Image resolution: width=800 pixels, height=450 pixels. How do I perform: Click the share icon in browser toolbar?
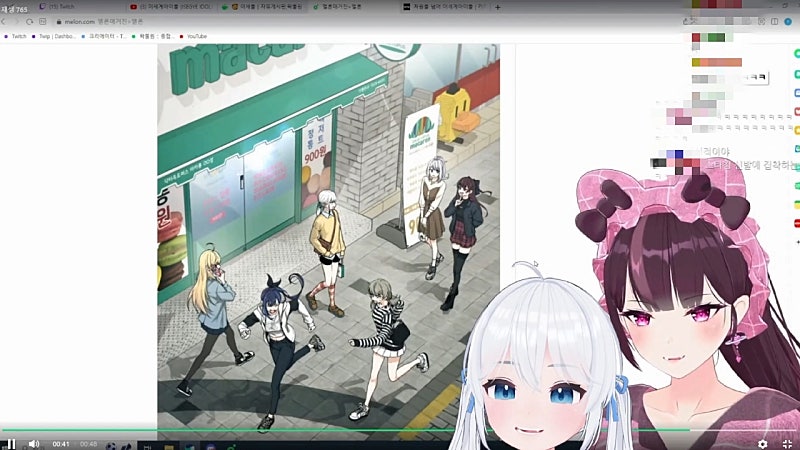[685, 21]
